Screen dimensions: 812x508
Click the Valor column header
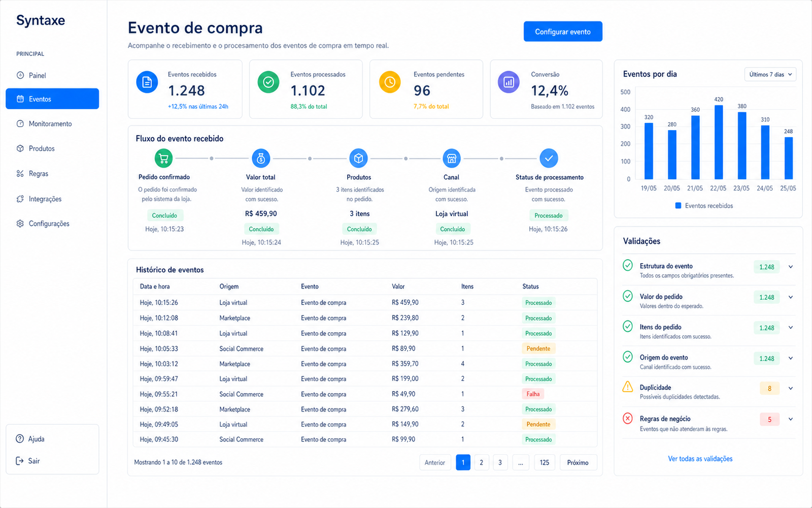(398, 287)
